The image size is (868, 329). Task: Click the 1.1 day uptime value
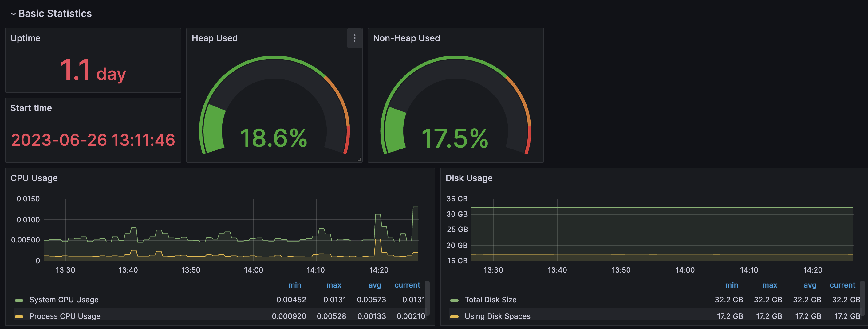click(x=93, y=70)
